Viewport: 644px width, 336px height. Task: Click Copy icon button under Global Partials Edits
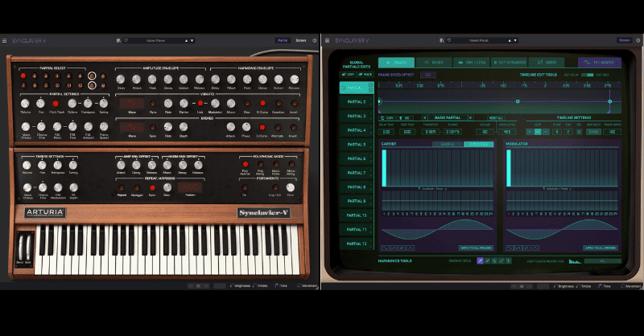(348, 75)
